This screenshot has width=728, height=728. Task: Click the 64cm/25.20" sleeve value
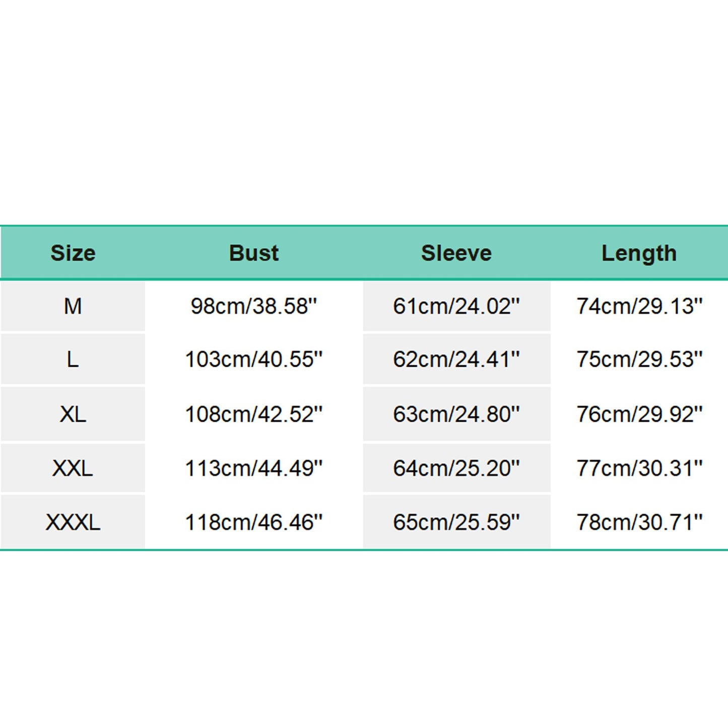(456, 469)
